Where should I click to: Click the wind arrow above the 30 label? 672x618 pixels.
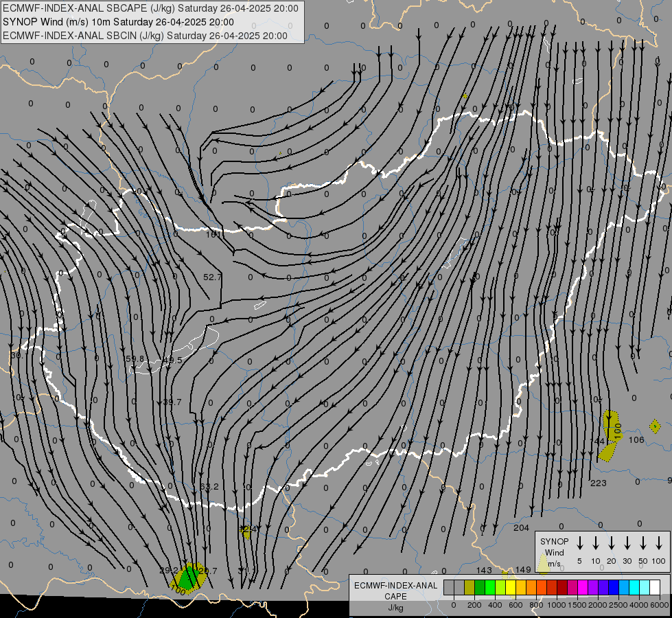point(627,543)
